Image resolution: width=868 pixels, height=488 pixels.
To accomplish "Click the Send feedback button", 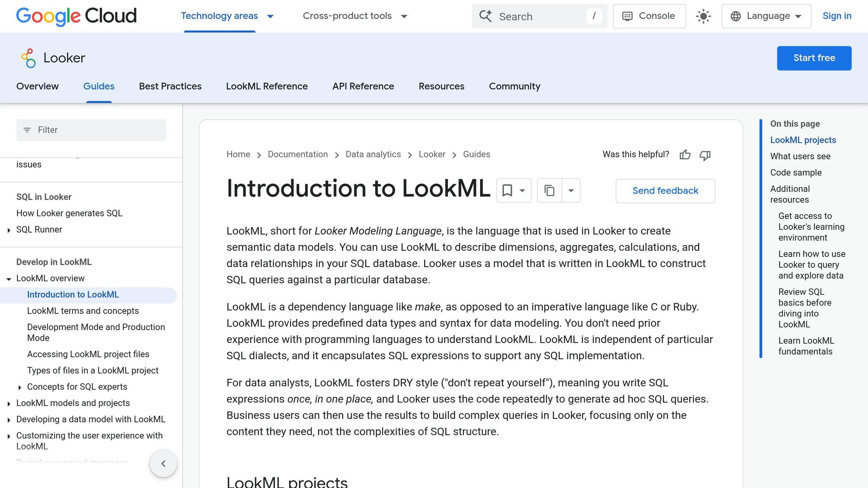I will pyautogui.click(x=665, y=191).
